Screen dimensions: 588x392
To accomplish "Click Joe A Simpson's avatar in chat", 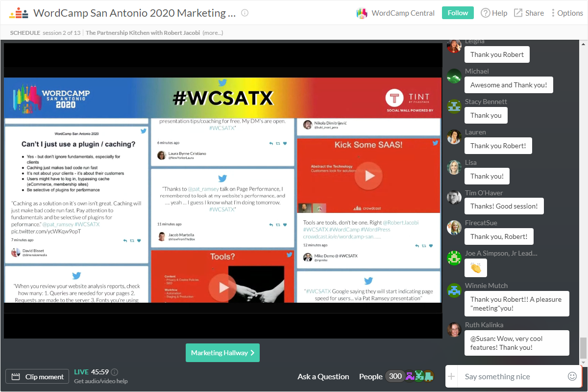I will 454,258.
